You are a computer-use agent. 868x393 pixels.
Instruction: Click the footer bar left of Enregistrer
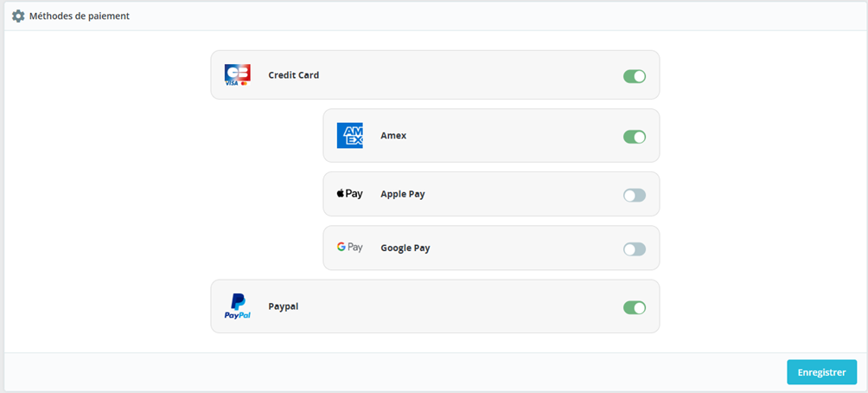pyautogui.click(x=389, y=372)
